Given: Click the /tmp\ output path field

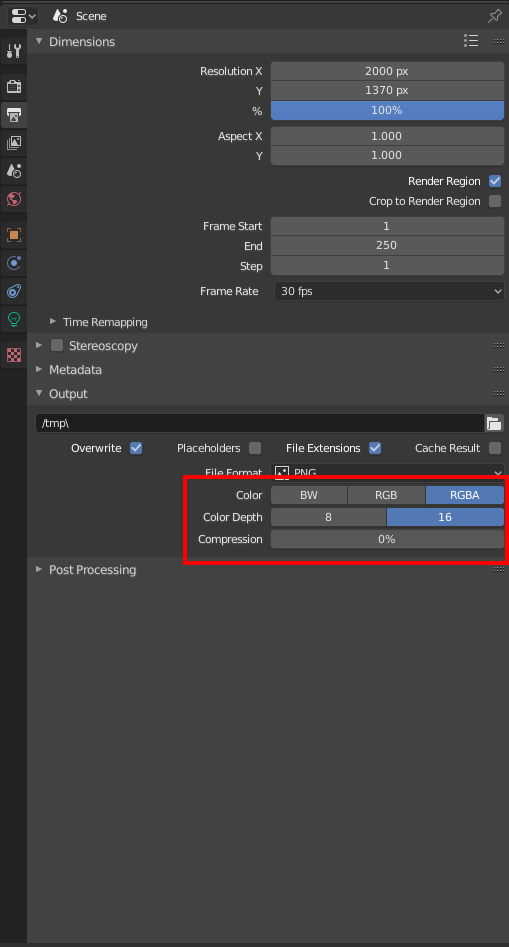Looking at the screenshot, I should click(260, 423).
